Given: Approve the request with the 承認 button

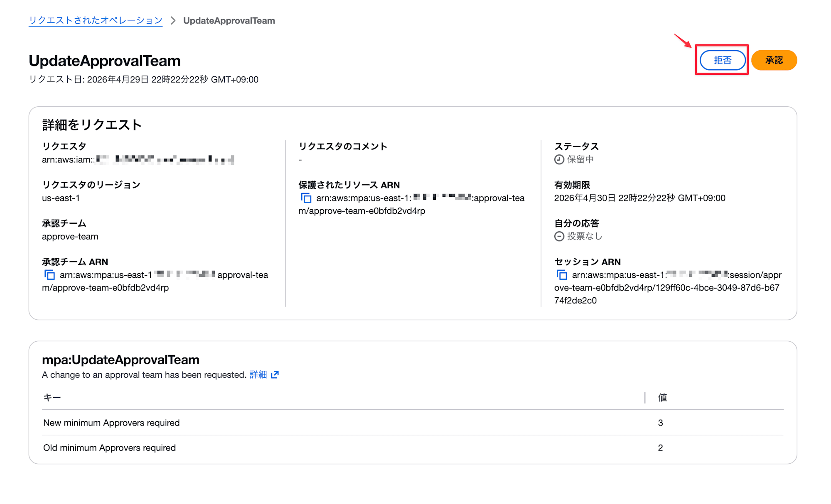Looking at the screenshot, I should click(774, 60).
